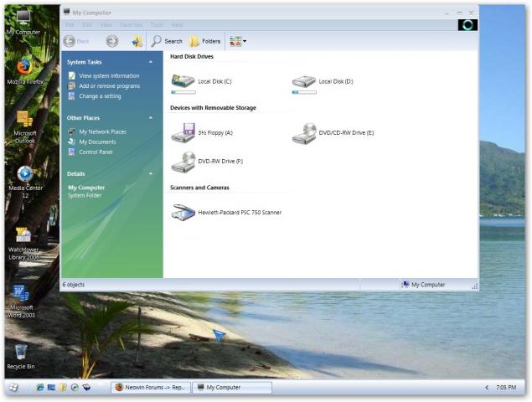This screenshot has height=402, width=532.
Task: Click the '6 objects' status bar text
Action: pos(74,285)
